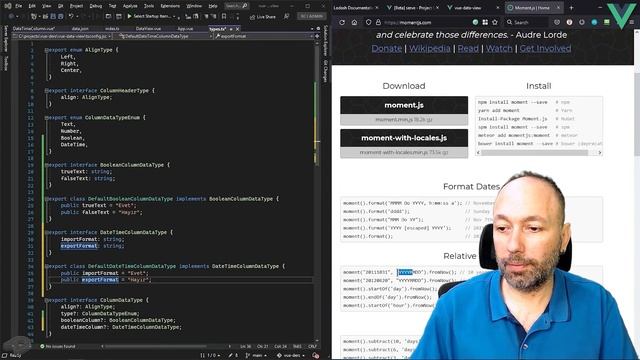This screenshot has width=640, height=360.
Task: Open the Debug menu
Action: pyautogui.click(x=96, y=6)
